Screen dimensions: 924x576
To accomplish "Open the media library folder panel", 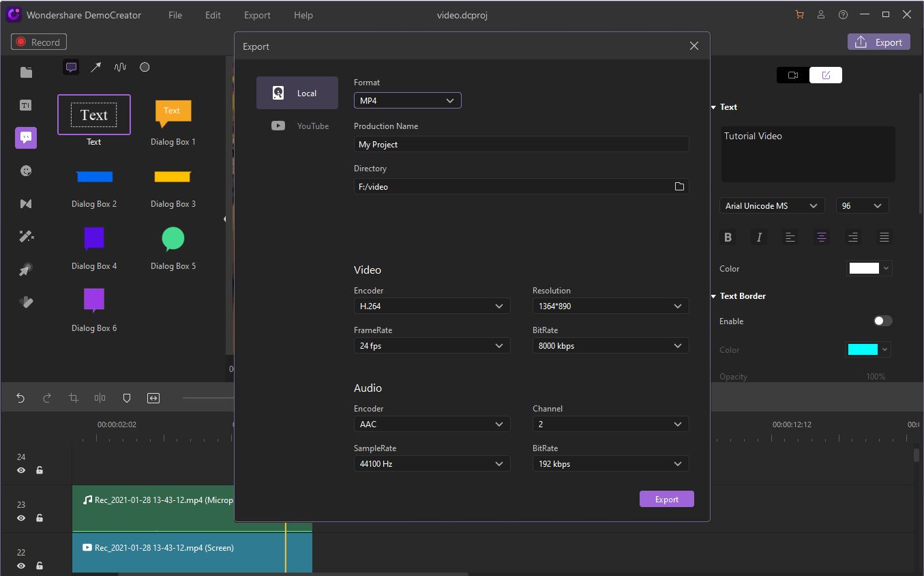I will tap(26, 72).
